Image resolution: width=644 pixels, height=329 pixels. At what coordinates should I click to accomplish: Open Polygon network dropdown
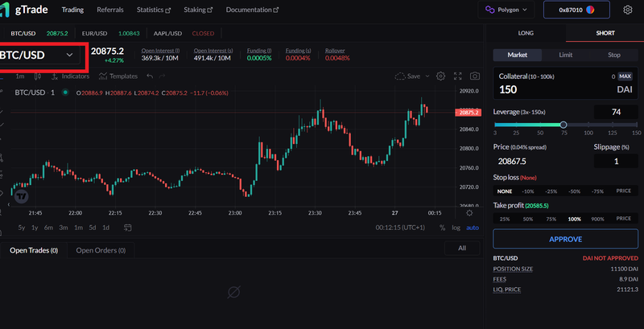coord(506,10)
